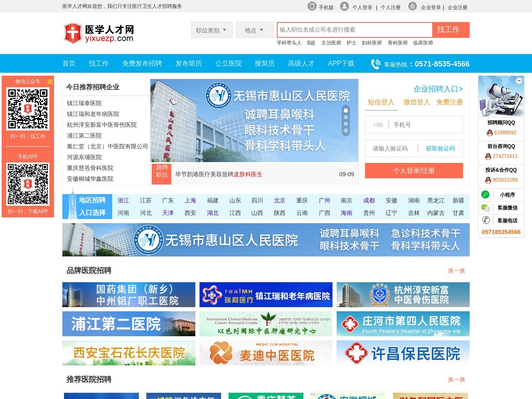Open 安徽桐城华鑫医院 in recommended list
The height and width of the screenshot is (399, 532).
click(90, 179)
